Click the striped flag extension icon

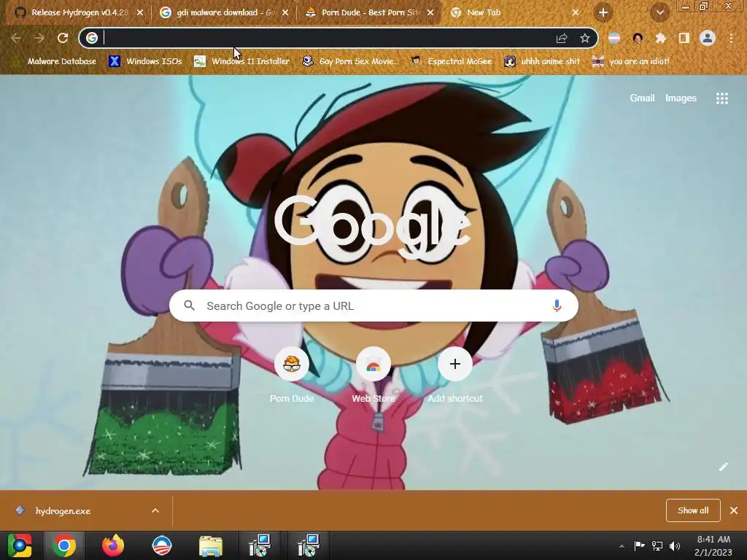pyautogui.click(x=614, y=38)
